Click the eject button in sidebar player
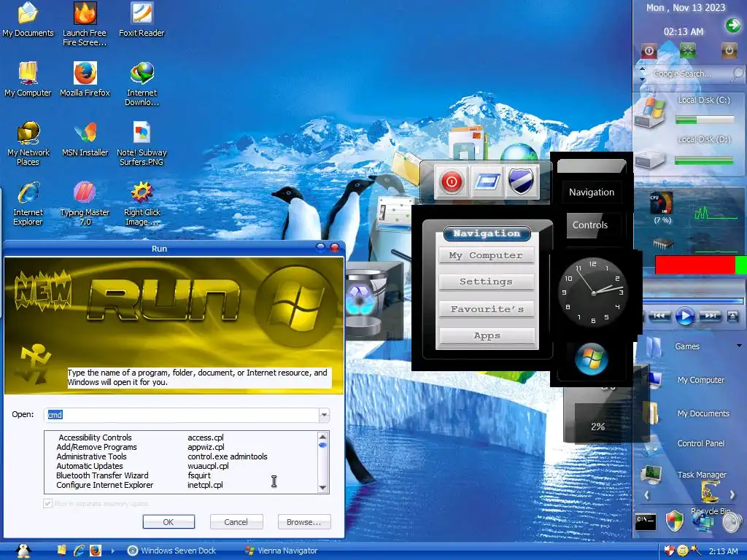 coord(732,316)
